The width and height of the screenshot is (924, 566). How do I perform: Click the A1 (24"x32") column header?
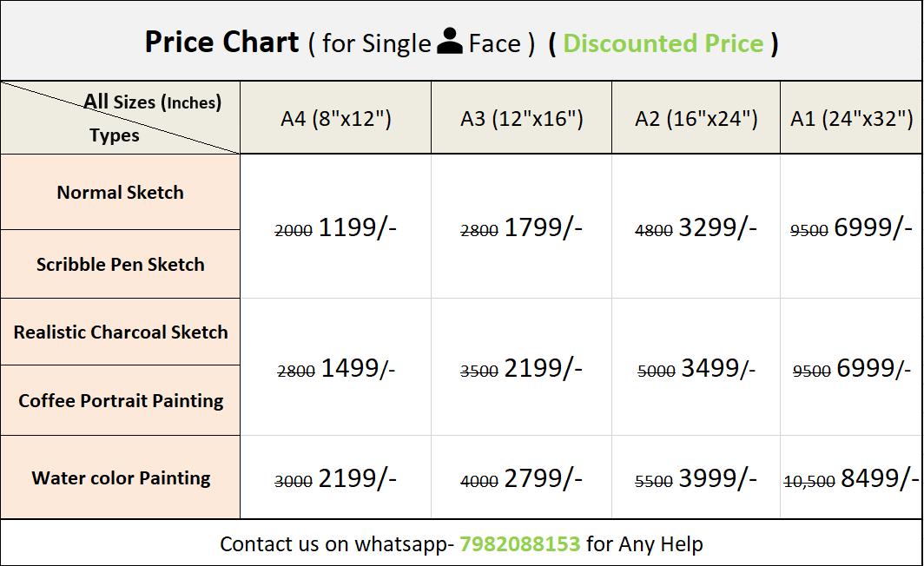(852, 118)
